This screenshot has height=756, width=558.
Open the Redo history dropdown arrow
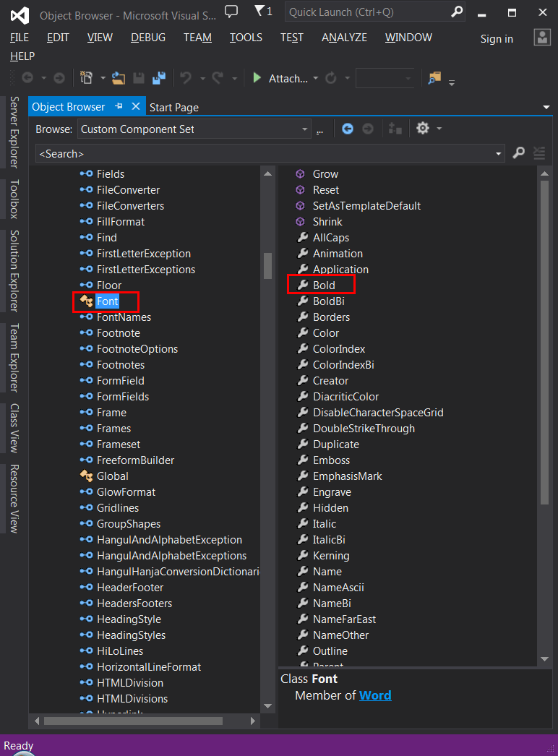[x=234, y=78]
